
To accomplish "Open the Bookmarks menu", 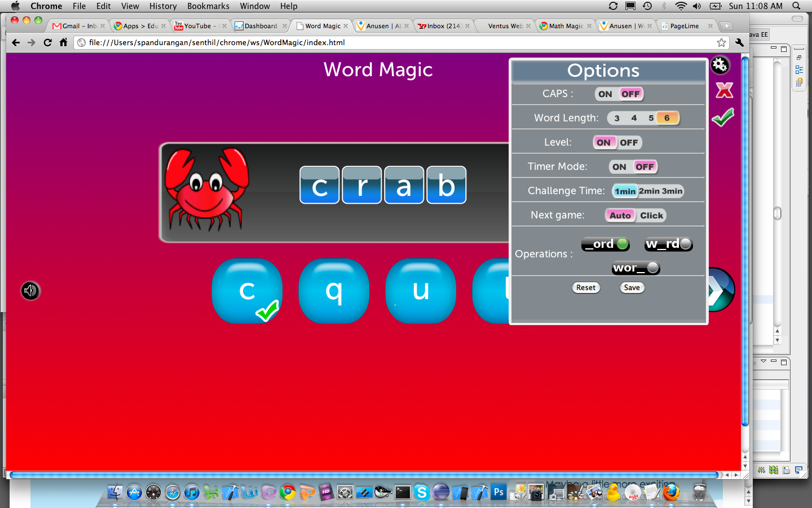I will point(208,6).
